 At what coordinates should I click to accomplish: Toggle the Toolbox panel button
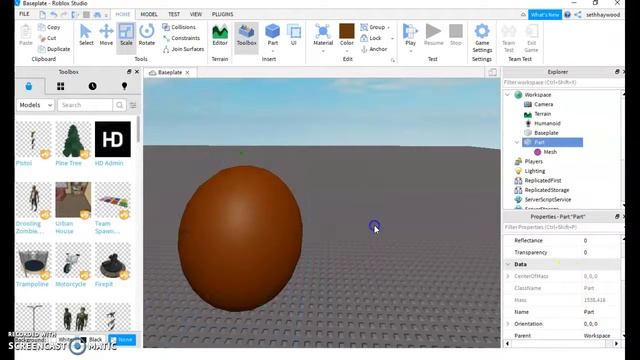(x=247, y=35)
